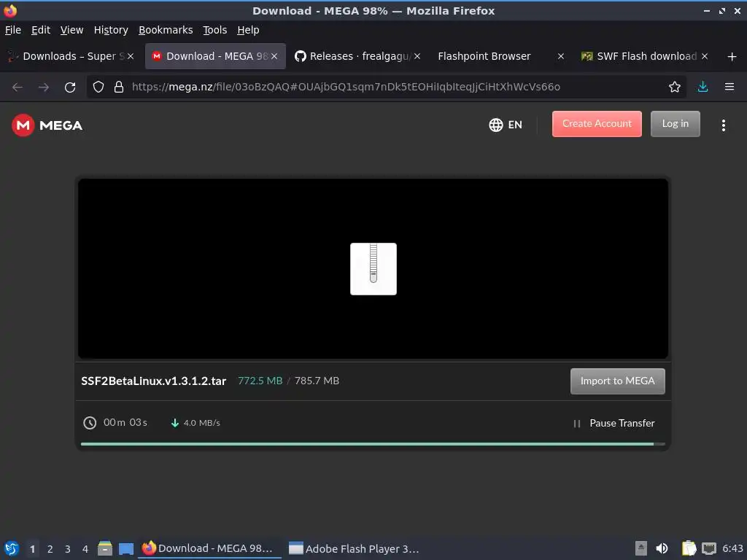Click the MEGA logo icon
747x560 pixels.
(x=23, y=125)
